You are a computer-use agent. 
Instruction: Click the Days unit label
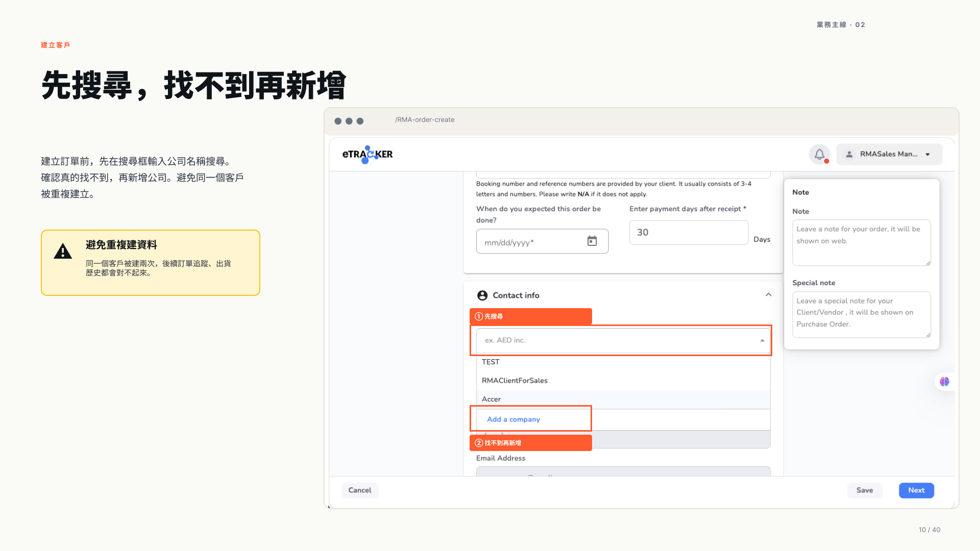click(x=762, y=239)
